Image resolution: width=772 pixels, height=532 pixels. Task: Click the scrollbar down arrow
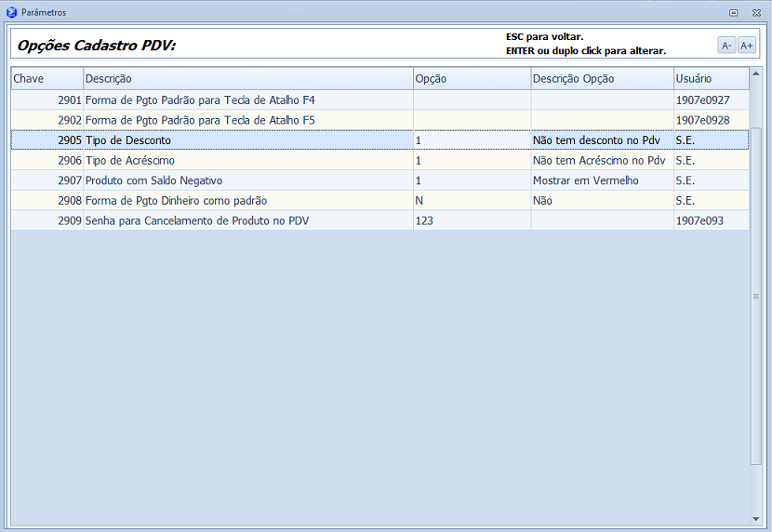(x=755, y=518)
